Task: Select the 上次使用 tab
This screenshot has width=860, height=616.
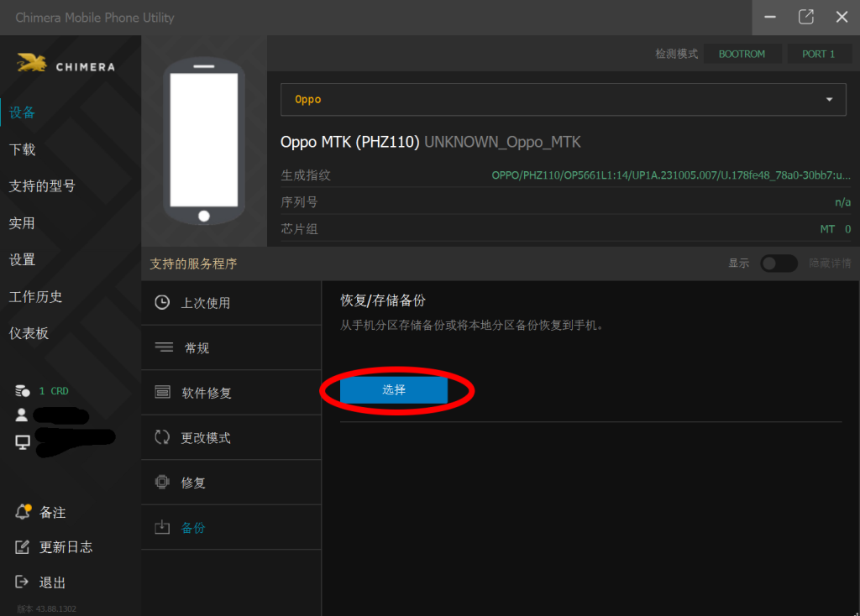Action: [231, 302]
